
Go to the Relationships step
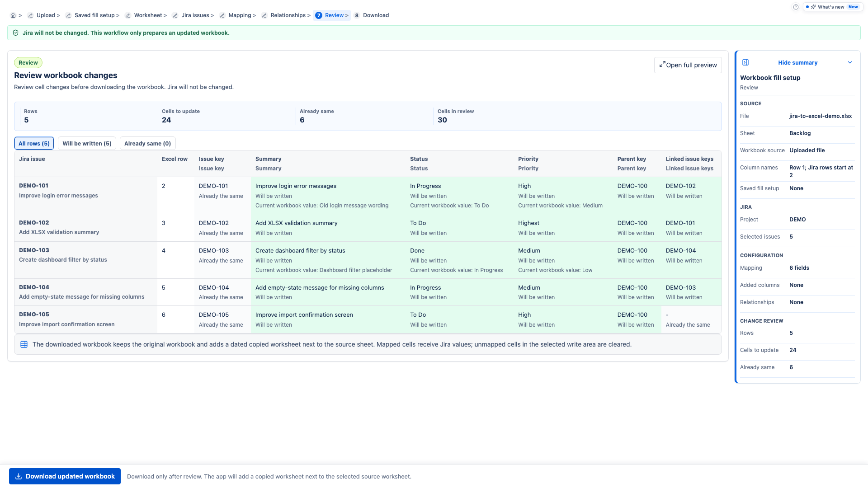pyautogui.click(x=288, y=15)
